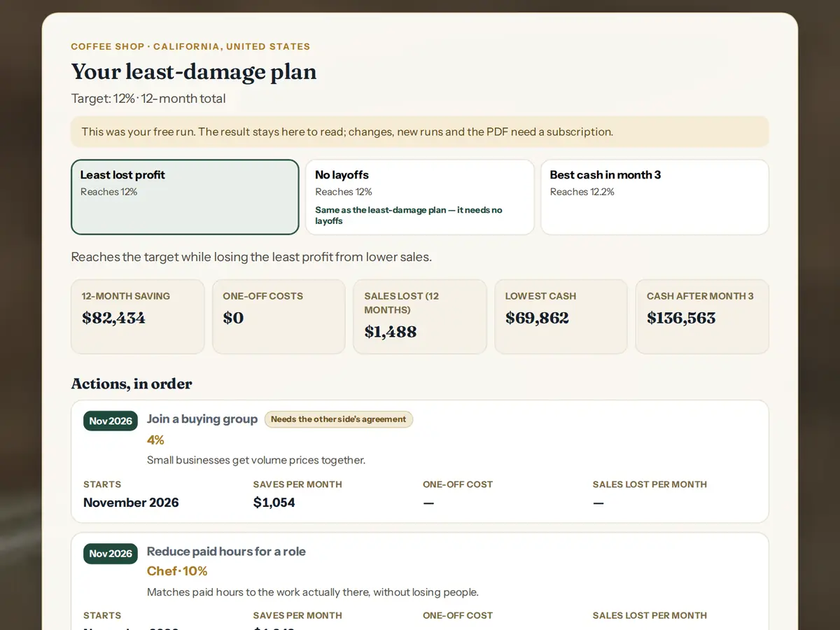Click 'Matches paid hours to the work actually there' description

point(313,592)
